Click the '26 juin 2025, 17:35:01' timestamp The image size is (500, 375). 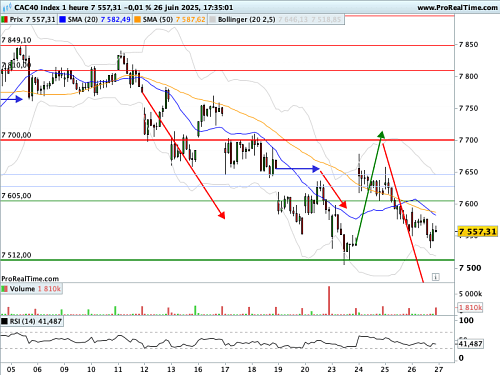coord(193,7)
